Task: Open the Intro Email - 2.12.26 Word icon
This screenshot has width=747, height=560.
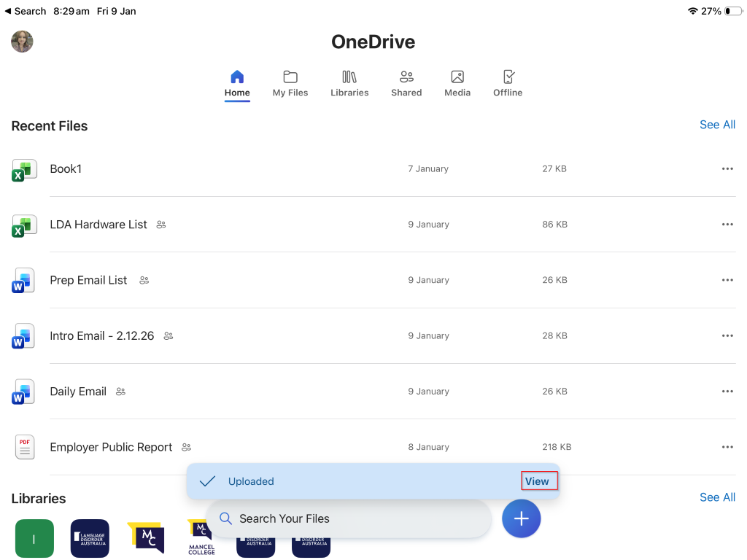Action: pos(24,336)
